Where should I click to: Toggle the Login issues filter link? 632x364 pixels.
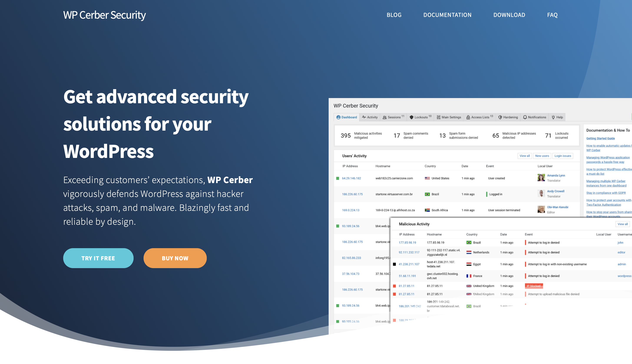click(x=563, y=156)
